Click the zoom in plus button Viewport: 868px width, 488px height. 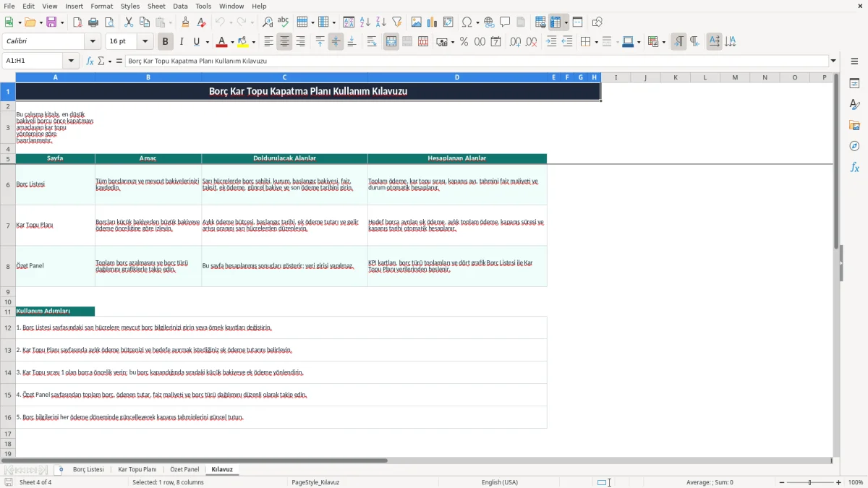(x=839, y=482)
